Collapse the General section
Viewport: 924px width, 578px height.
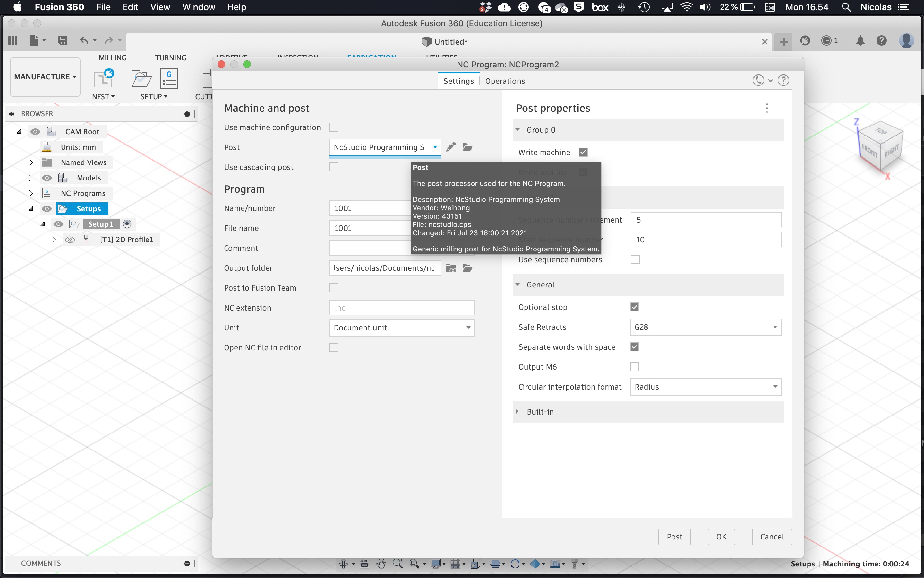tap(518, 285)
